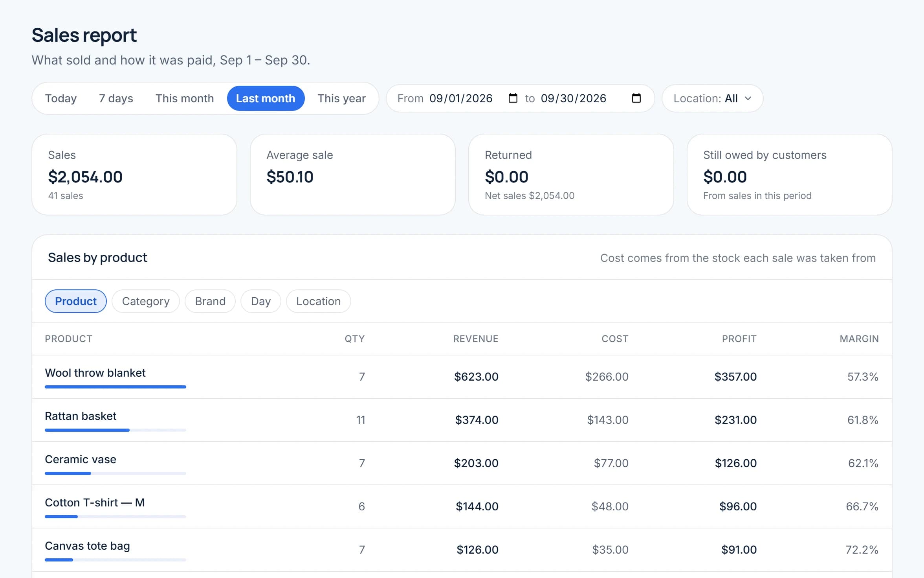Image resolution: width=924 pixels, height=578 pixels.
Task: Select the Today range filter
Action: point(61,98)
